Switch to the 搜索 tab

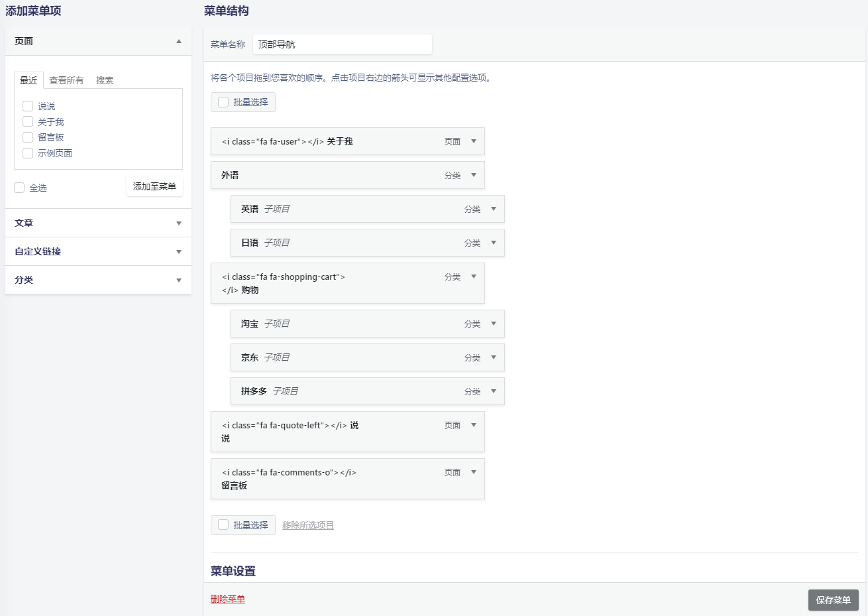pyautogui.click(x=105, y=80)
